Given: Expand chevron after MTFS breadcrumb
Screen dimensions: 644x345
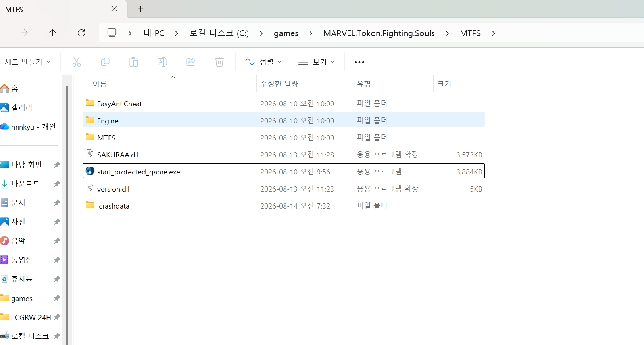Looking at the screenshot, I should 494,33.
